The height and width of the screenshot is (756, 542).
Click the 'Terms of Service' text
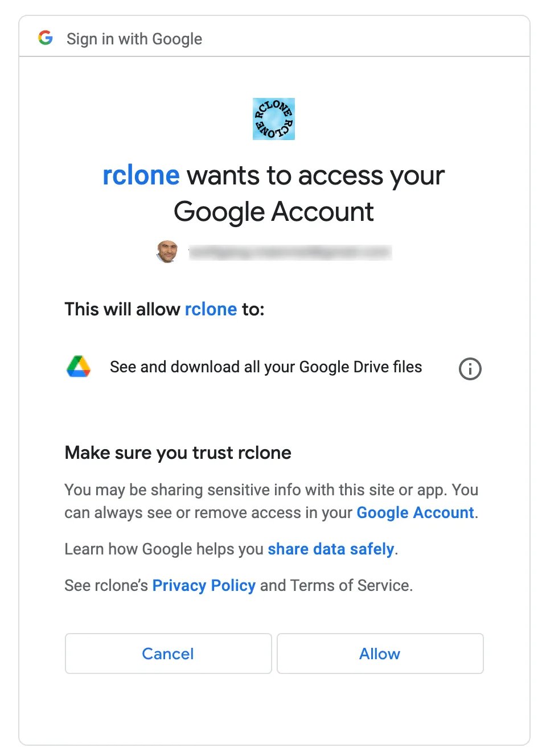click(350, 586)
